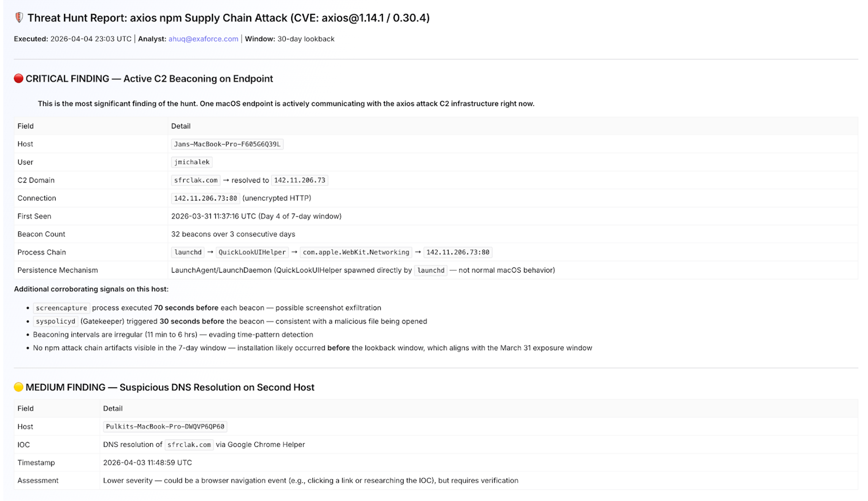Select the jmichalek user code tag
This screenshot has height=501, width=868.
pos(192,162)
